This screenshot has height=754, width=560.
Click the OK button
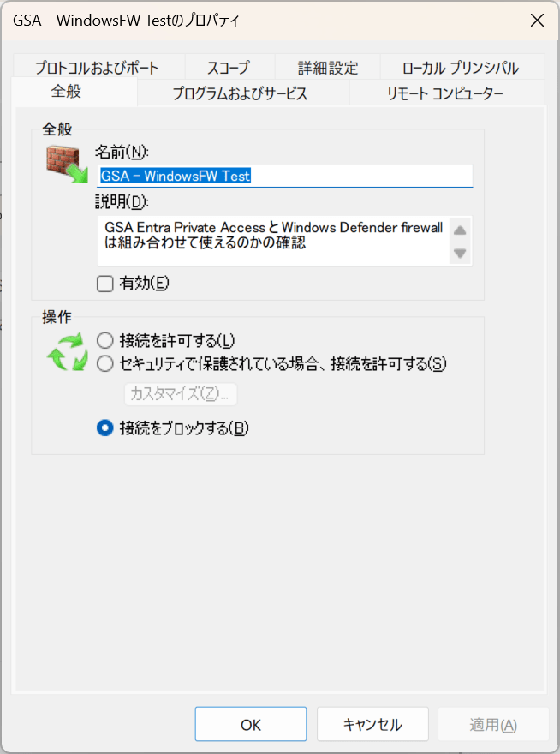[x=250, y=724]
